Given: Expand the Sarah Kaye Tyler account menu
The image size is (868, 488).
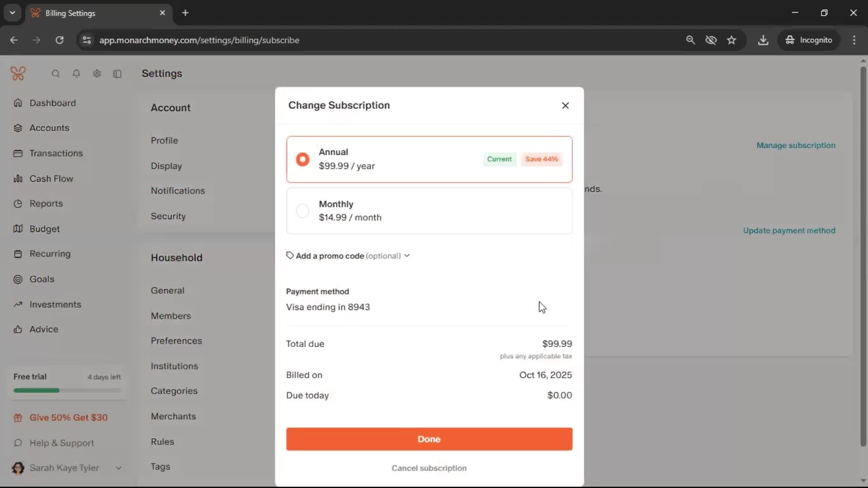Looking at the screenshot, I should (x=118, y=468).
